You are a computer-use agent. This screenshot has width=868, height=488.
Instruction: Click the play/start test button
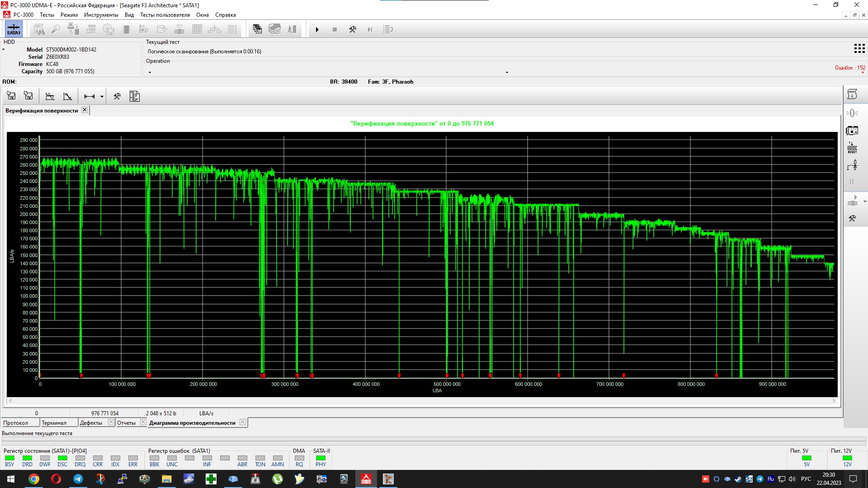click(317, 29)
